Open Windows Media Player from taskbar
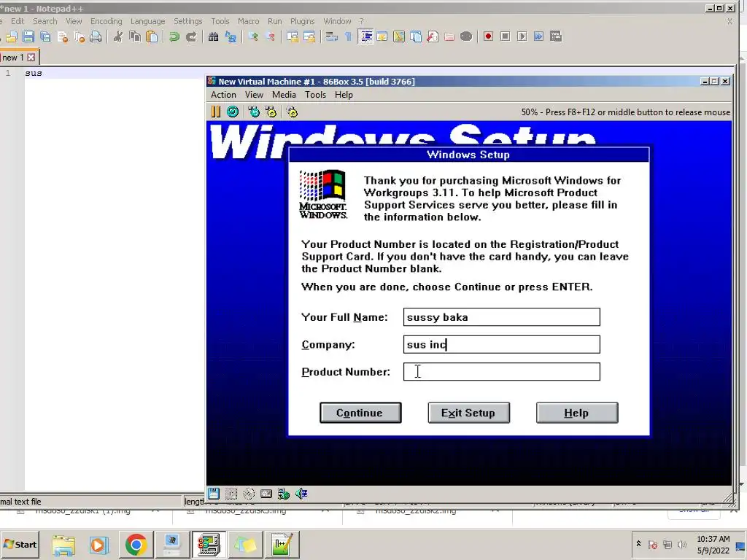 [99, 544]
